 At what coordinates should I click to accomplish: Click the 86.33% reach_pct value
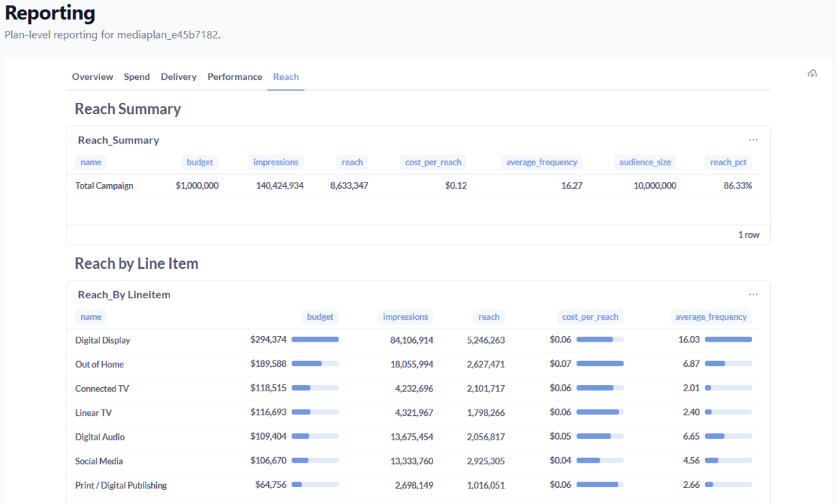click(x=737, y=185)
